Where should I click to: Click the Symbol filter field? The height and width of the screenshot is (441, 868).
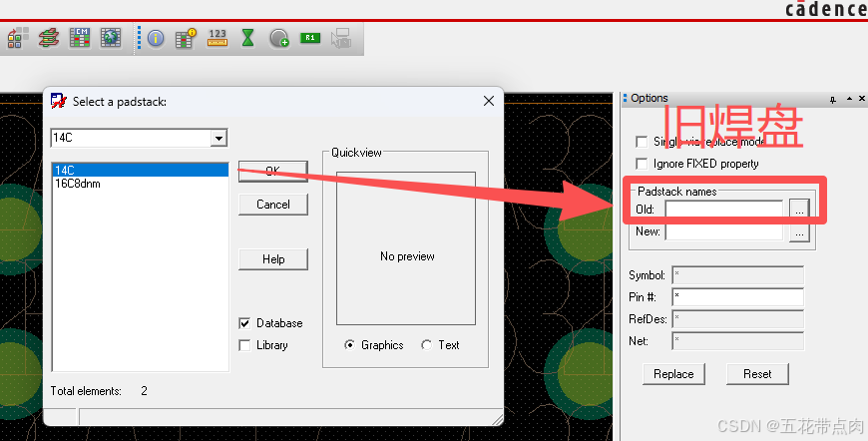tap(738, 275)
